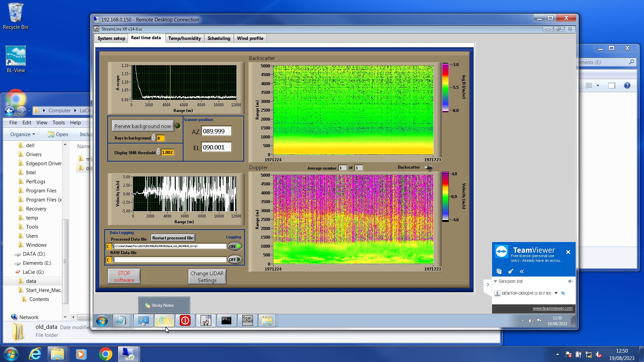Click the TeamViewer whiteboard brush icon

tap(511, 271)
